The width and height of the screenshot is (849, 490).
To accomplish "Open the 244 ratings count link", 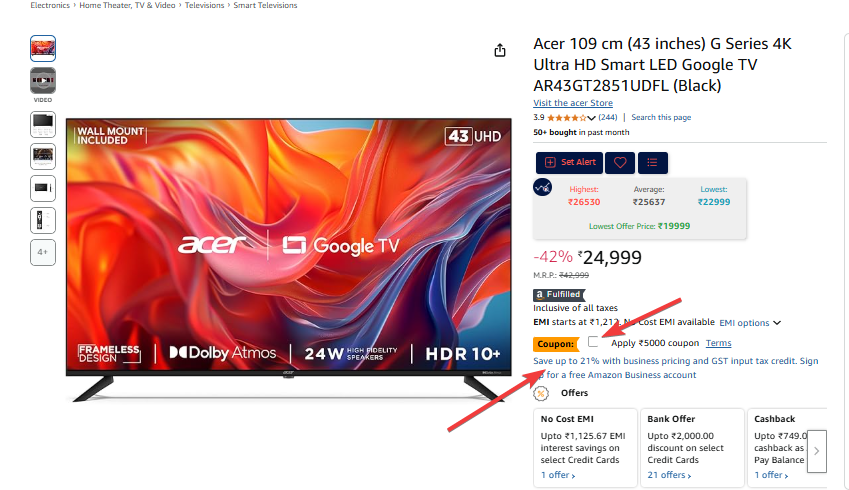I will coord(608,117).
